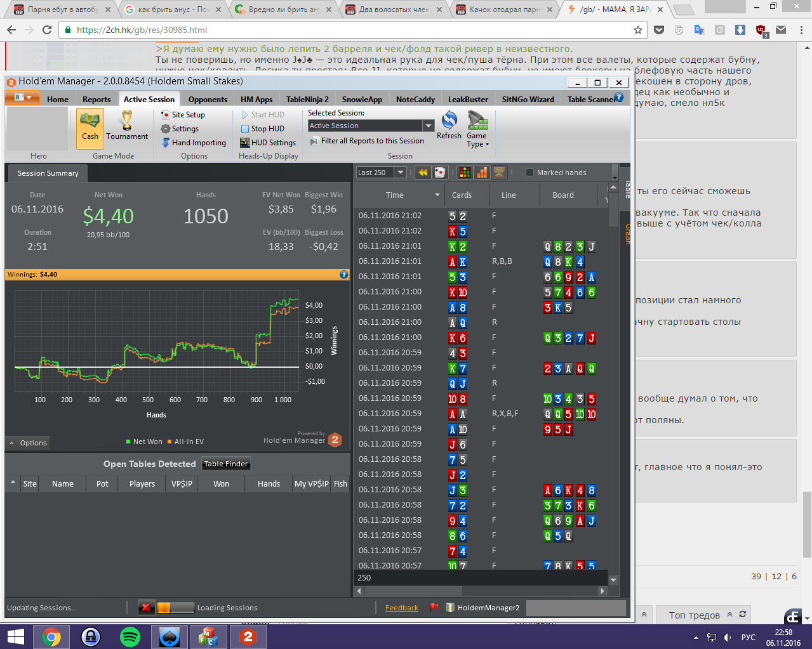
Task: Open Hand Importing
Action: [x=198, y=143]
